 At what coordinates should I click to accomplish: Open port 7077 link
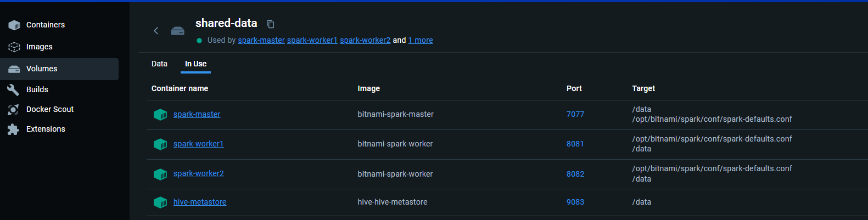click(575, 114)
